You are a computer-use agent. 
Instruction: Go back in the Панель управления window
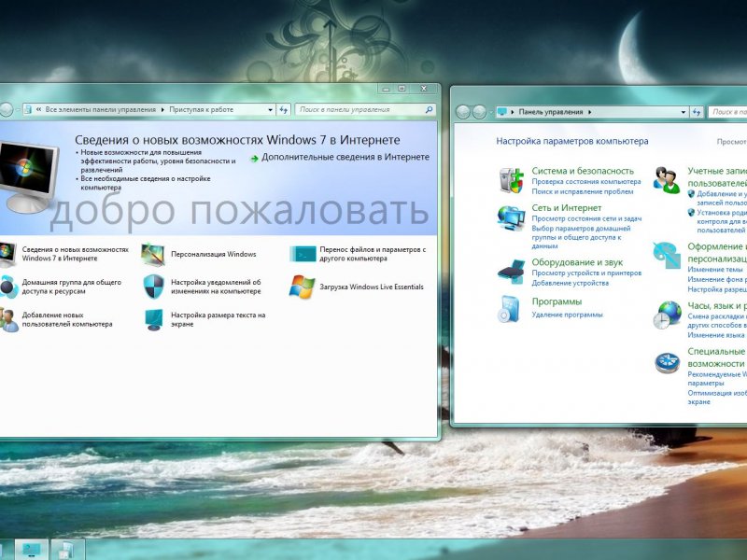pos(463,112)
